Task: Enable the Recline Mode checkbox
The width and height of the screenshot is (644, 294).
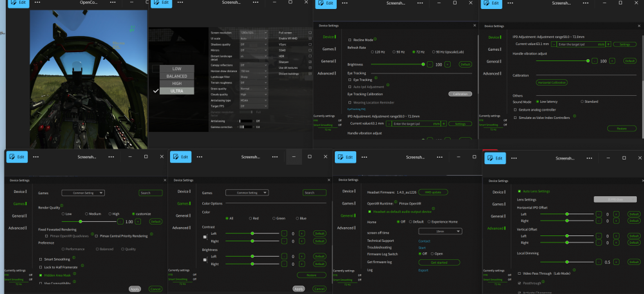Action: coord(350,40)
